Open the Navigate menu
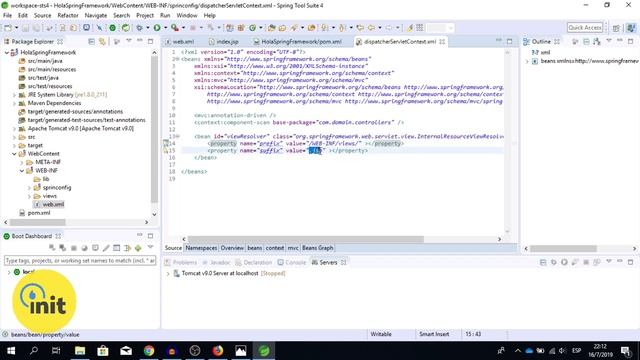 tap(96, 15)
